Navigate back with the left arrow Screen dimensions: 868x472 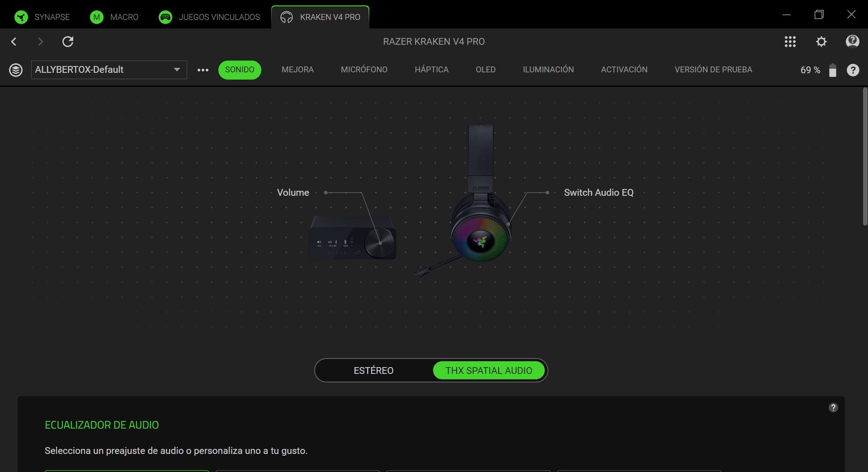coord(14,41)
